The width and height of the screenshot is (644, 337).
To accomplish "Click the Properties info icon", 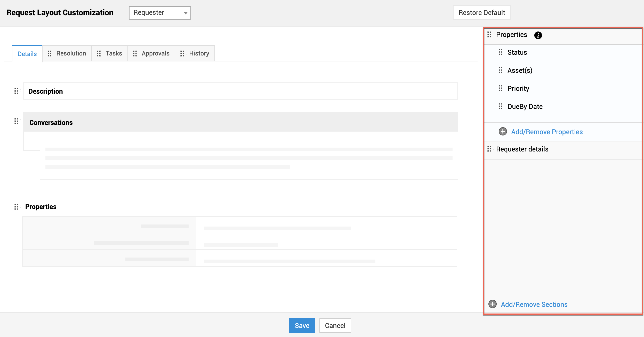I will [x=538, y=35].
